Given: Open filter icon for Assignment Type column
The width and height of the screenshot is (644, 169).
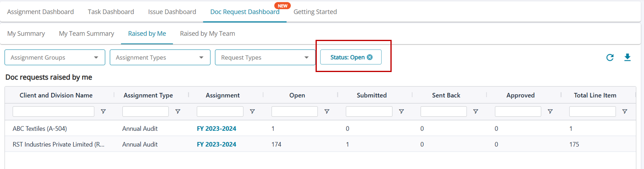Looking at the screenshot, I should (x=178, y=111).
